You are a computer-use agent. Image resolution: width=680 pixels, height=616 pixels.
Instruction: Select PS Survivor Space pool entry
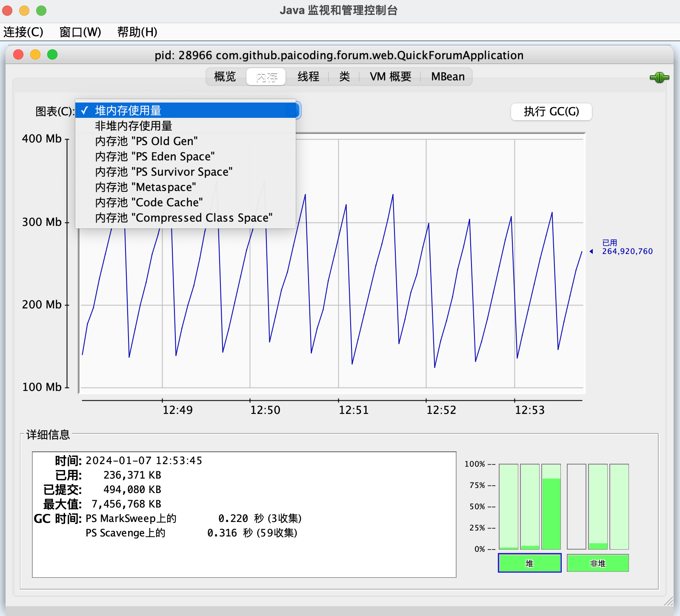point(163,172)
